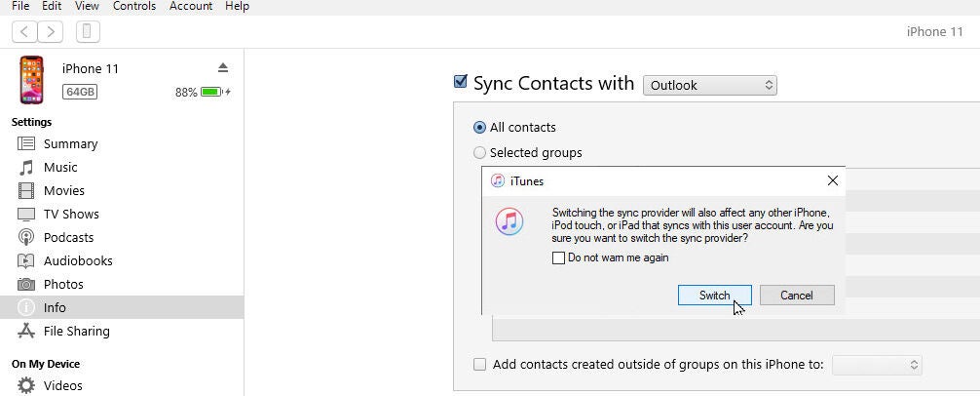Click the forward navigation arrow
Image resolution: width=980 pixels, height=396 pixels.
pyautogui.click(x=51, y=31)
